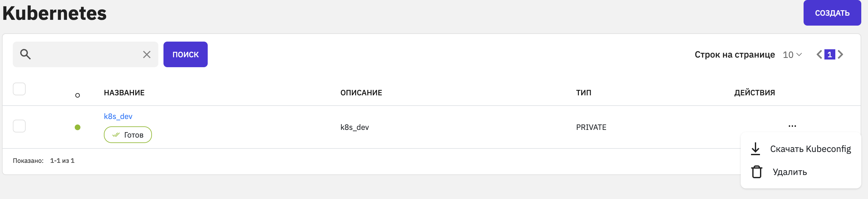Clear the search field with X icon
The width and height of the screenshot is (868, 199).
[x=146, y=54]
